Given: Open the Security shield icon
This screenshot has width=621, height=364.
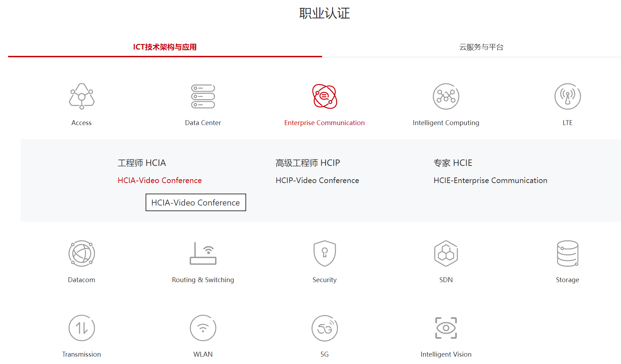Looking at the screenshot, I should click(324, 254).
